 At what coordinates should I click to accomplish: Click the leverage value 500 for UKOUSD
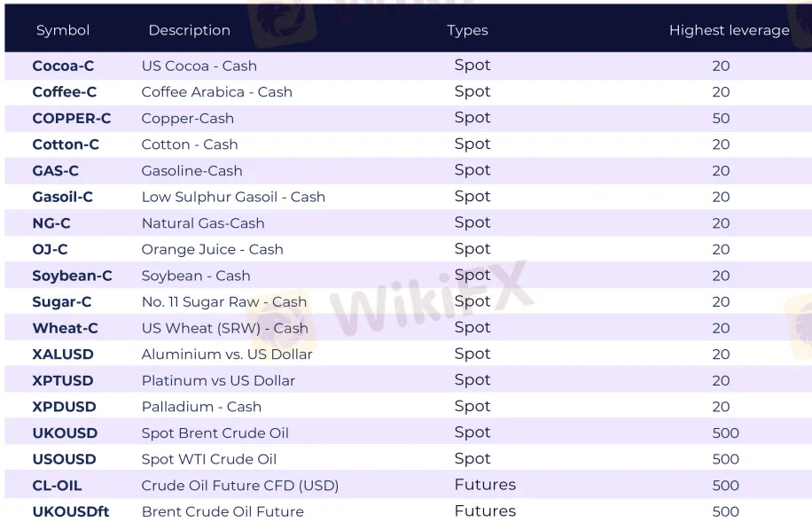725,433
